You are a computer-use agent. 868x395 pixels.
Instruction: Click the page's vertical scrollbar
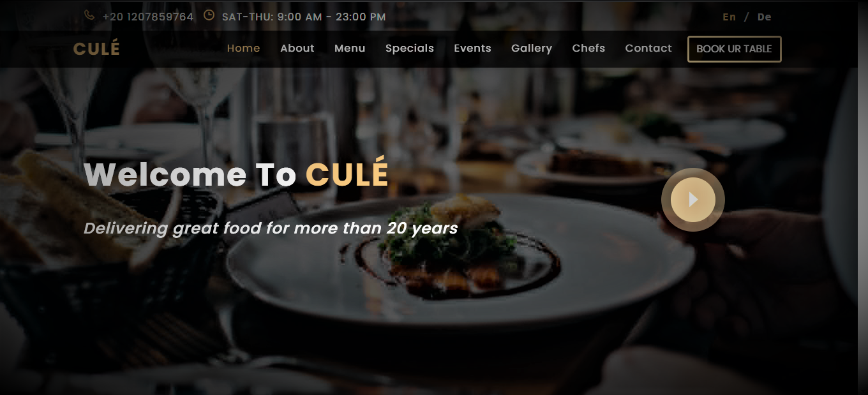pyautogui.click(x=862, y=197)
